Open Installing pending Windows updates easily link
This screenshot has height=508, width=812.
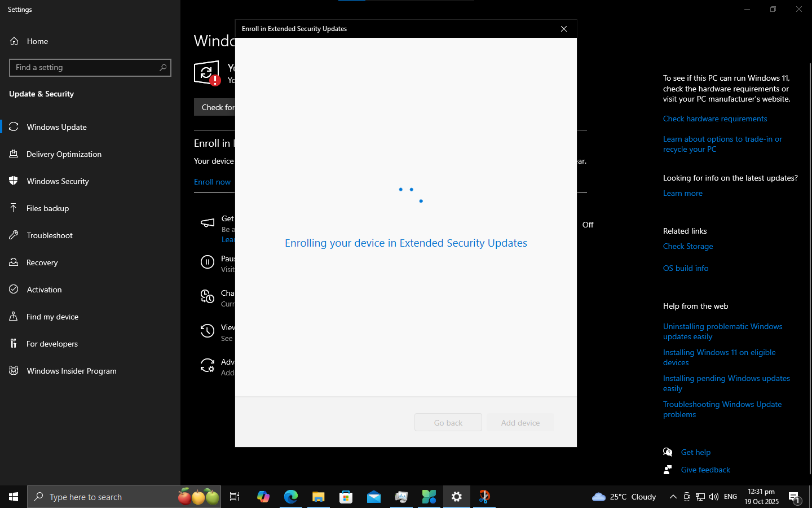tap(726, 383)
